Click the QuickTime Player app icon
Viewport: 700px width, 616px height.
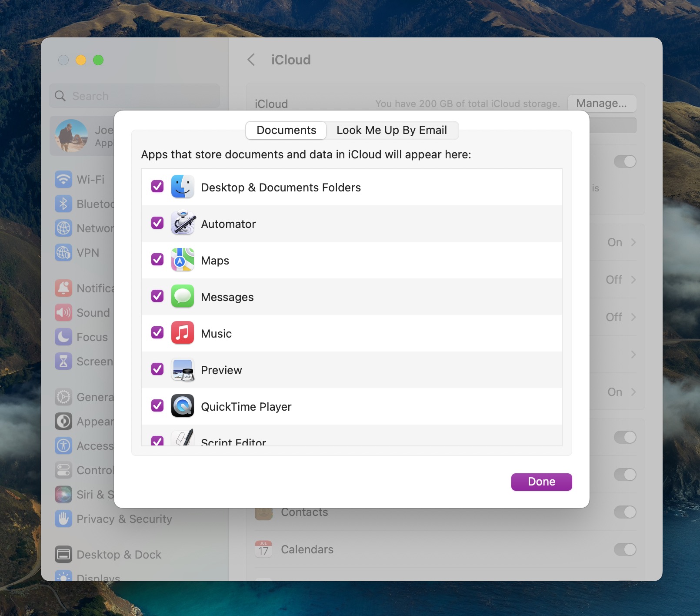tap(183, 406)
